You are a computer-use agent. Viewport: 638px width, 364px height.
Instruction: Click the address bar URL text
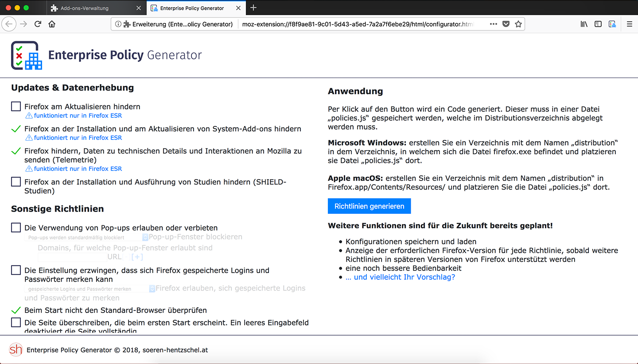click(x=358, y=24)
